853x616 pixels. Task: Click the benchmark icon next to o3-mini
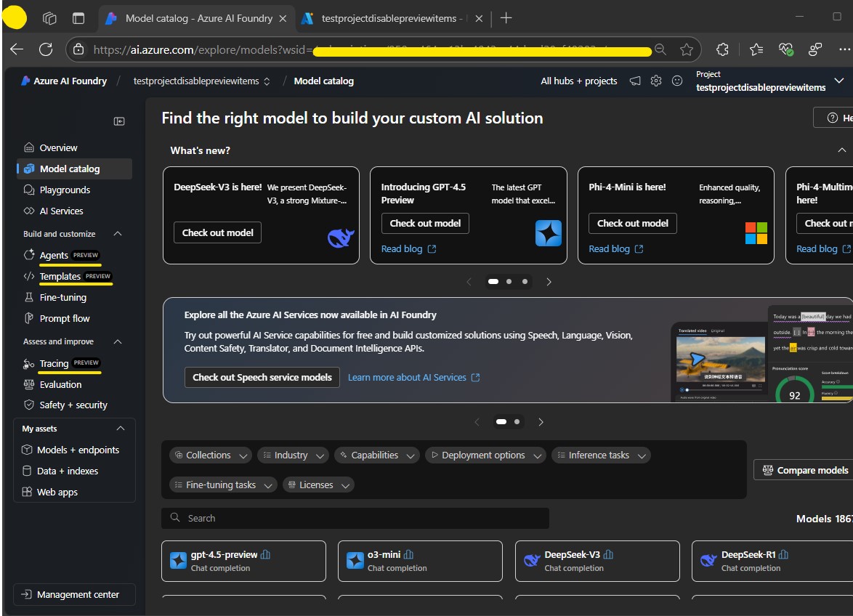pyautogui.click(x=408, y=554)
